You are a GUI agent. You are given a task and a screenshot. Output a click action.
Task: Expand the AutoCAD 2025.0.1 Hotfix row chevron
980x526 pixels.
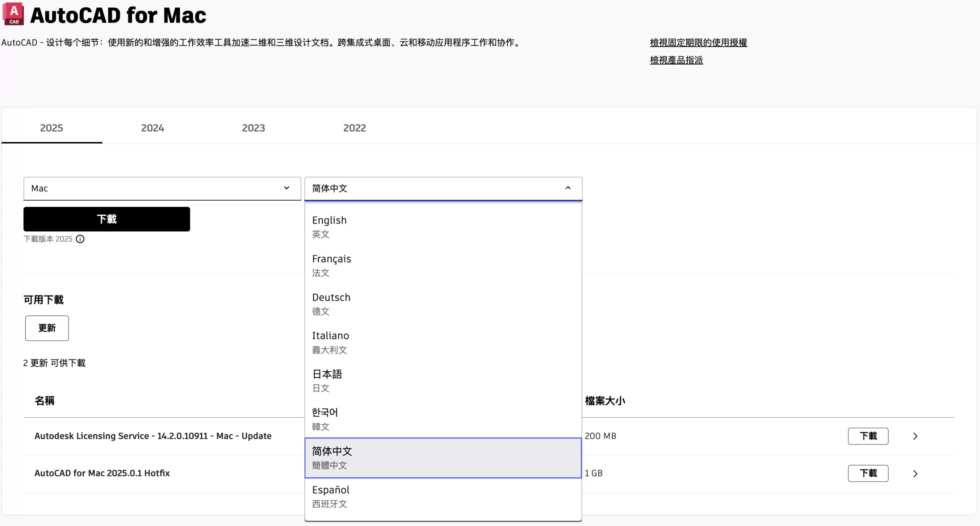pos(915,474)
